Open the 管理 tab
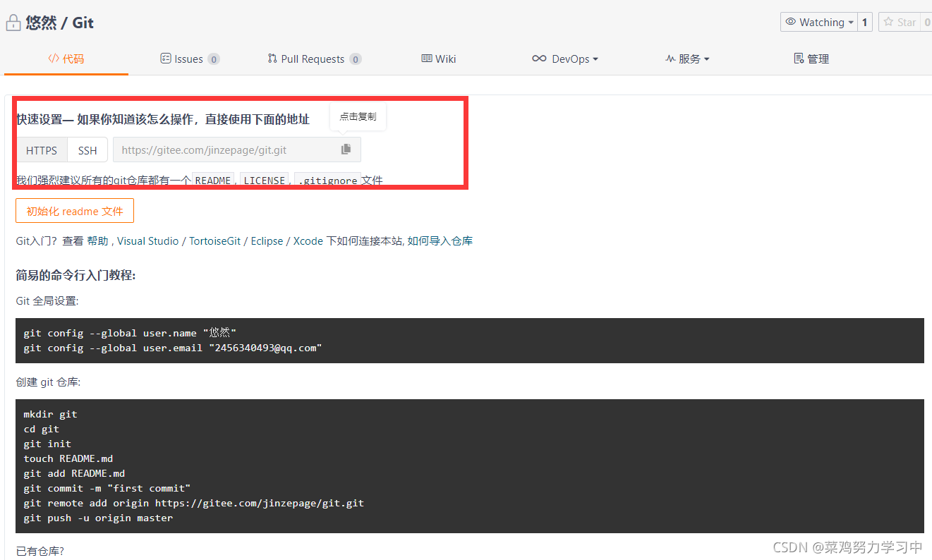The image size is (932, 560). (x=811, y=59)
